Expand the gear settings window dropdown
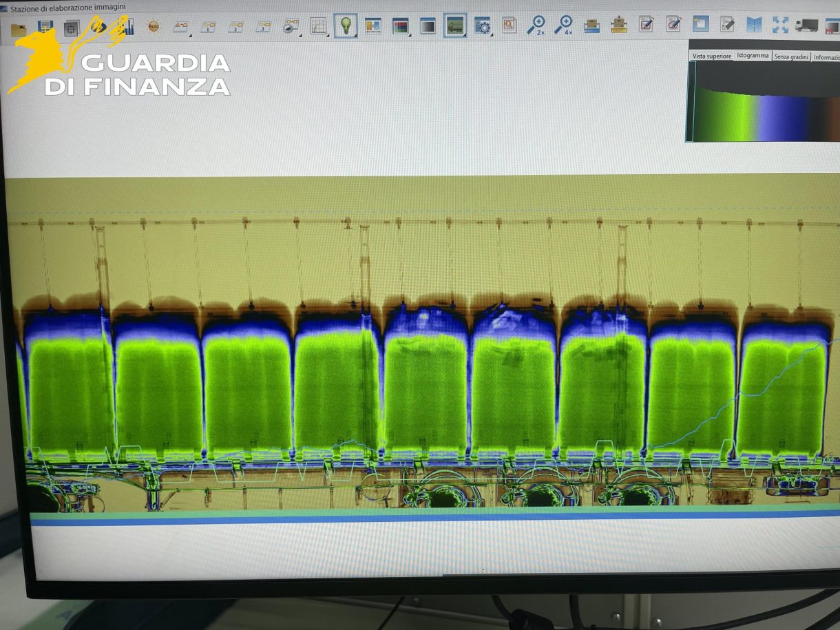Image resolution: width=840 pixels, height=630 pixels. point(483,26)
